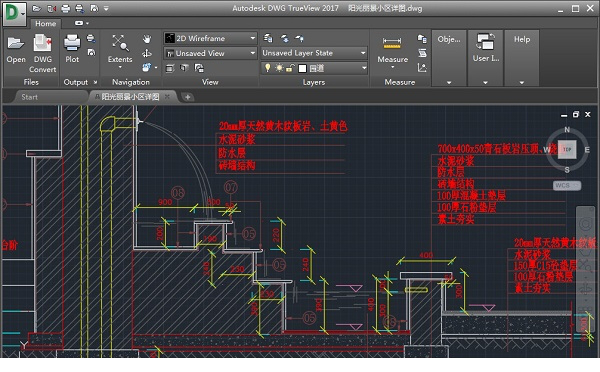
Task: Click the Layer Properties icon
Action: point(268,38)
